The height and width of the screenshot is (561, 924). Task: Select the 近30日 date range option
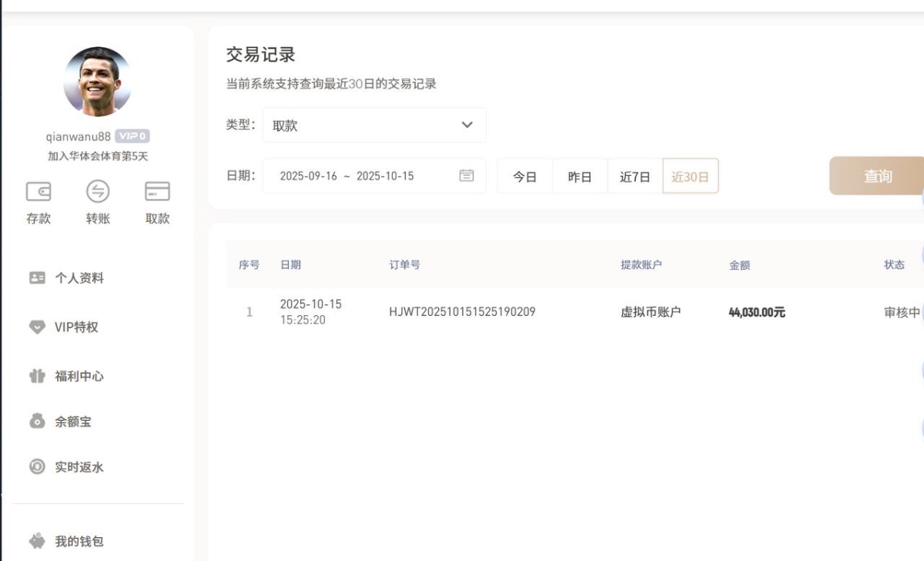tap(690, 176)
